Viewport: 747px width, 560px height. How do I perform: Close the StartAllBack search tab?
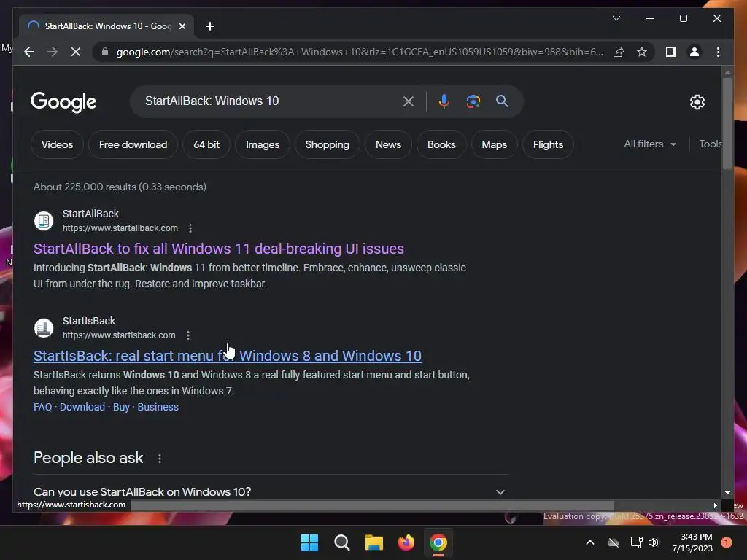pos(182,26)
